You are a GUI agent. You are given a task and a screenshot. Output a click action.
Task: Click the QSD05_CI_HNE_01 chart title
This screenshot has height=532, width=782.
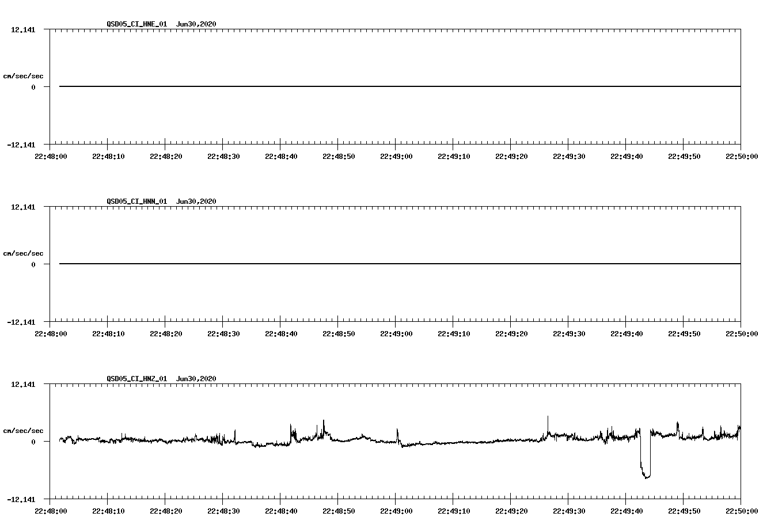point(137,24)
